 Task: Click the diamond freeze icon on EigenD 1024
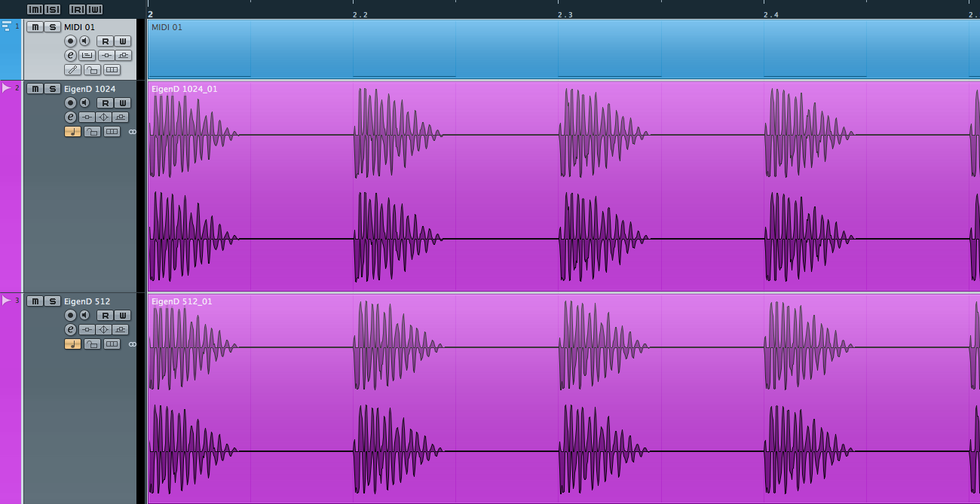[x=105, y=118]
